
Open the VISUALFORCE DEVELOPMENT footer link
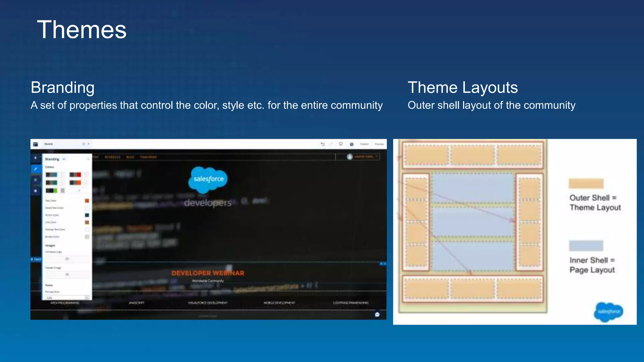[208, 303]
